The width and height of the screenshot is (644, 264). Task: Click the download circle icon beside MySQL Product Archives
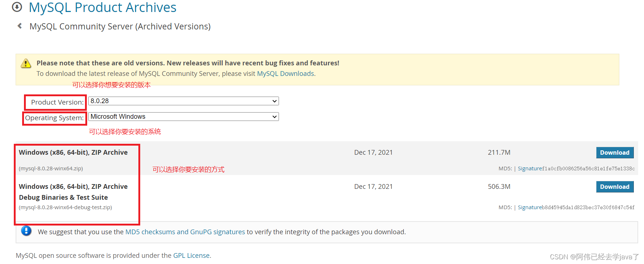click(17, 7)
